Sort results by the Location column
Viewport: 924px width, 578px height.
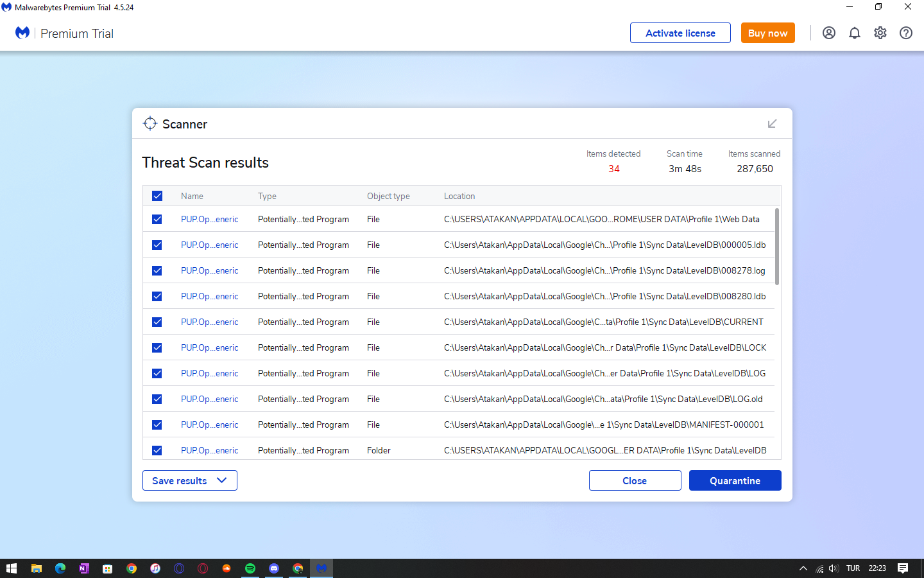point(459,196)
